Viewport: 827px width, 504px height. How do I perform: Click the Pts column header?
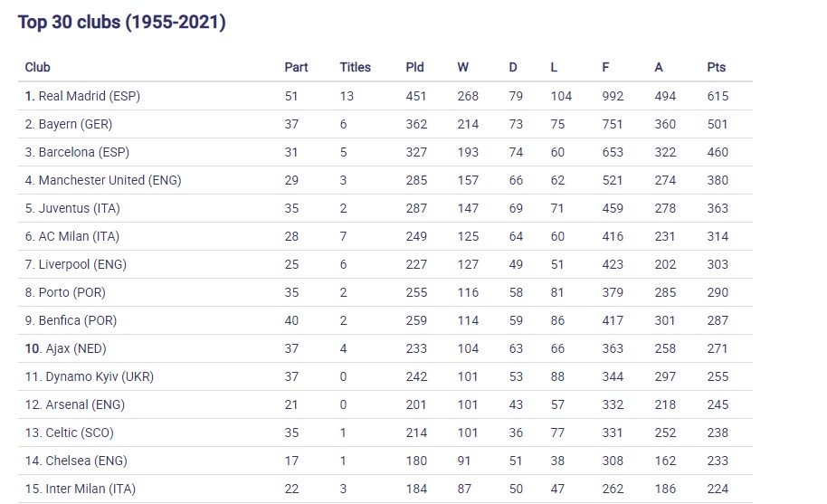tap(716, 67)
